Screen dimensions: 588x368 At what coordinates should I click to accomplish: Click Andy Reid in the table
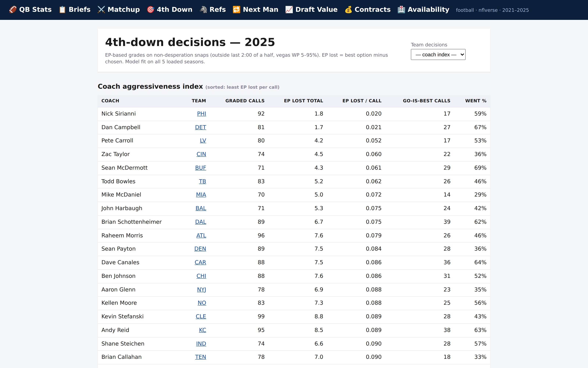(115, 330)
